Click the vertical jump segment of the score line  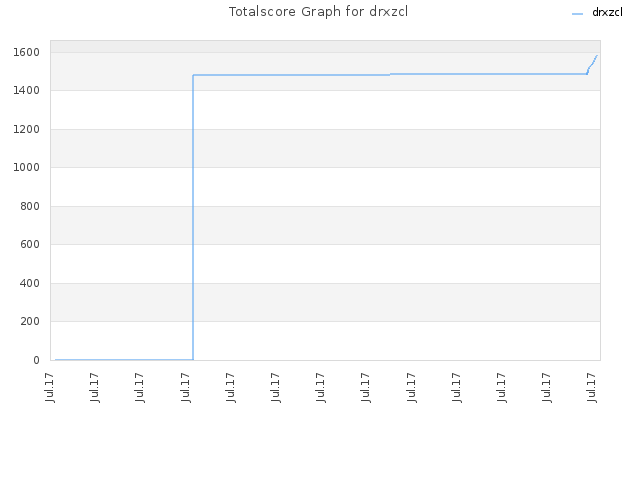point(193,216)
